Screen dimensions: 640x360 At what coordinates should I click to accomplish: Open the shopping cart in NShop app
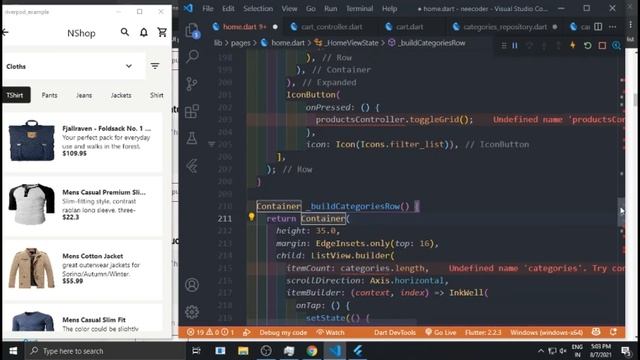click(x=162, y=32)
